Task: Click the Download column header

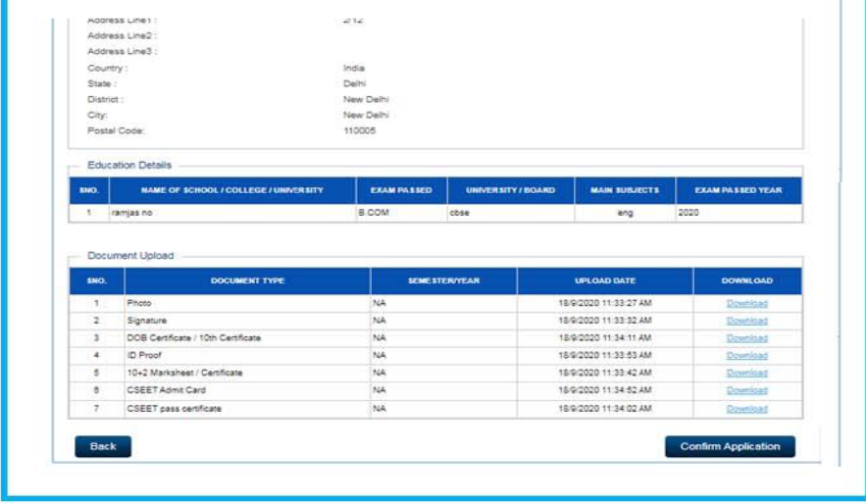Action: (746, 281)
